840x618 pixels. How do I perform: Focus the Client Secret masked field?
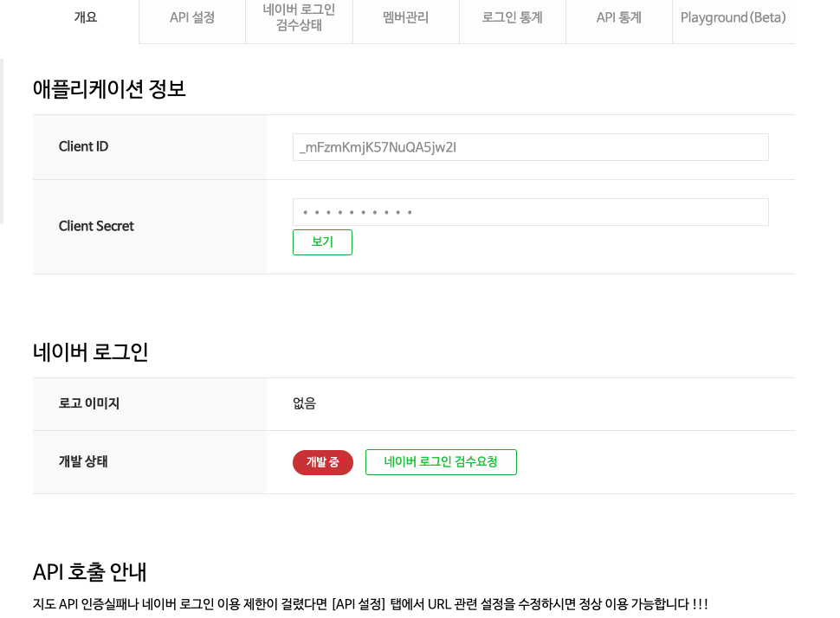click(530, 212)
